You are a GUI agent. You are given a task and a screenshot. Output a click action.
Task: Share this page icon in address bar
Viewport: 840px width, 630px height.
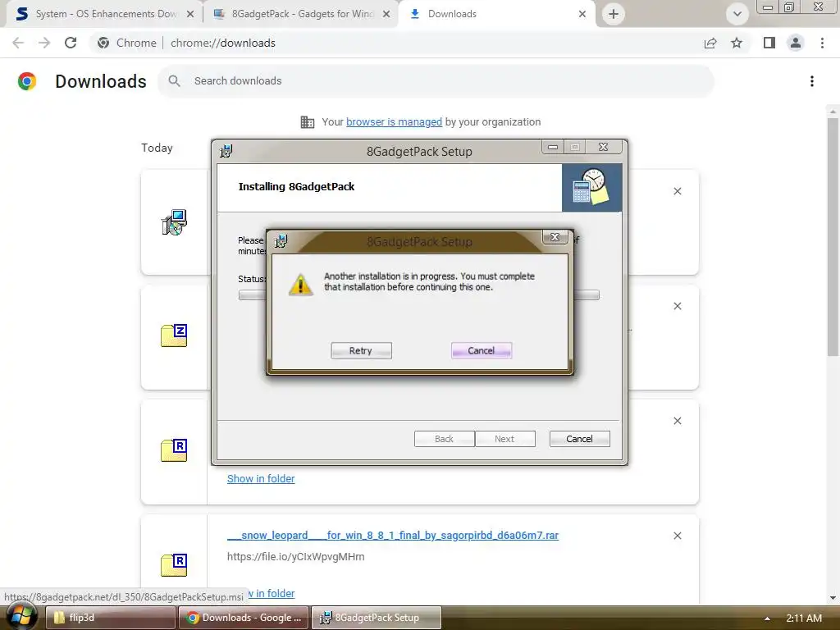tap(710, 43)
